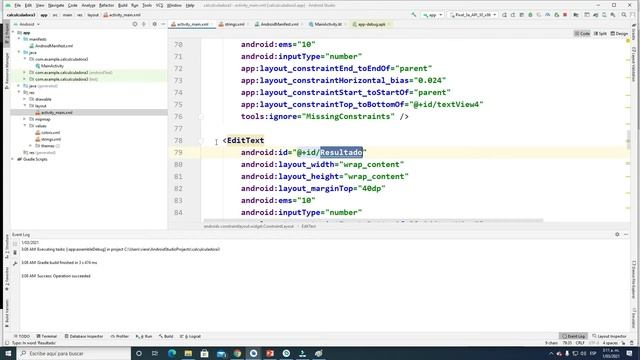Click the Event Log clear trash icon
Screen dimensions: 640x360
15,253
